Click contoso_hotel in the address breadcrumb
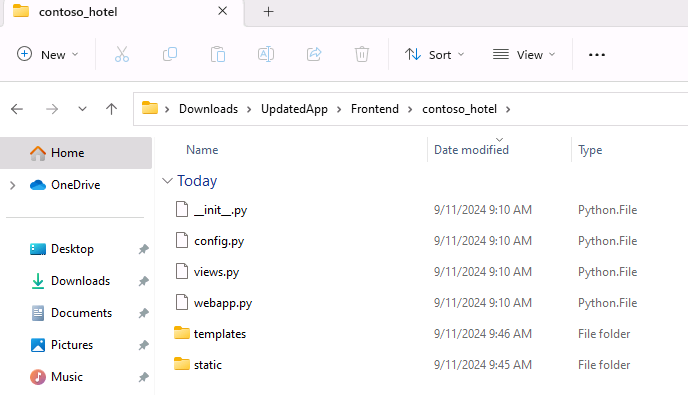Image resolution: width=688 pixels, height=395 pixels. (x=459, y=109)
